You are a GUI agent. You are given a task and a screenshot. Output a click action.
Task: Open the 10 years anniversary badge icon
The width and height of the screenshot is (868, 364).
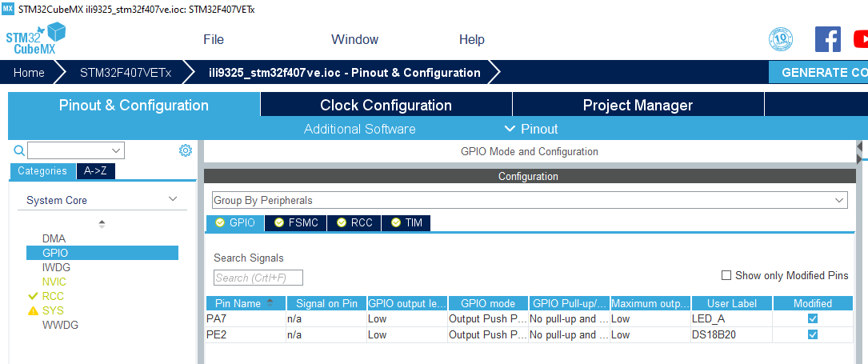[781, 40]
